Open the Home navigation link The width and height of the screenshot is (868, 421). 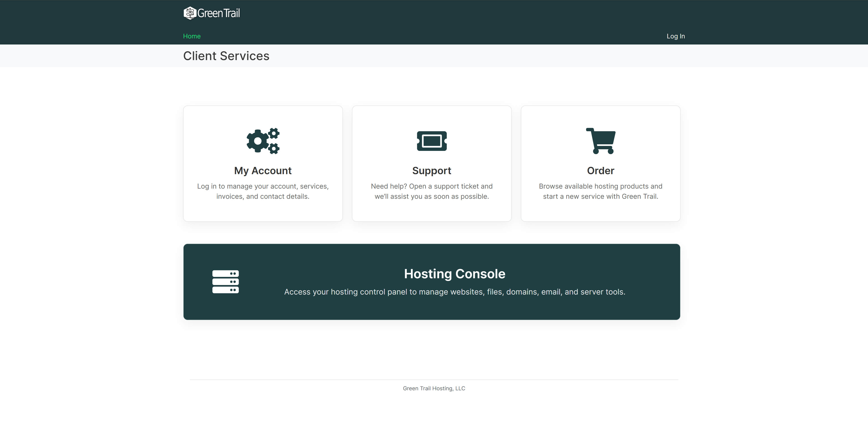(x=192, y=36)
